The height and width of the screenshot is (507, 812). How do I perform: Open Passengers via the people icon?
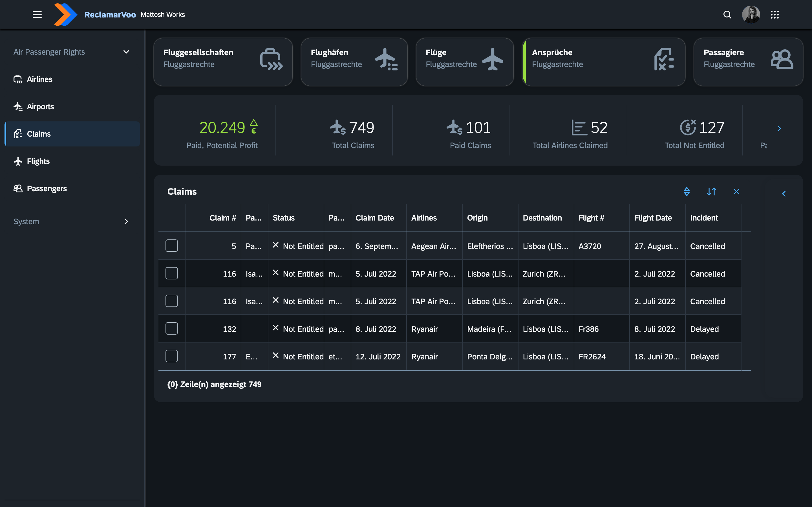18,188
